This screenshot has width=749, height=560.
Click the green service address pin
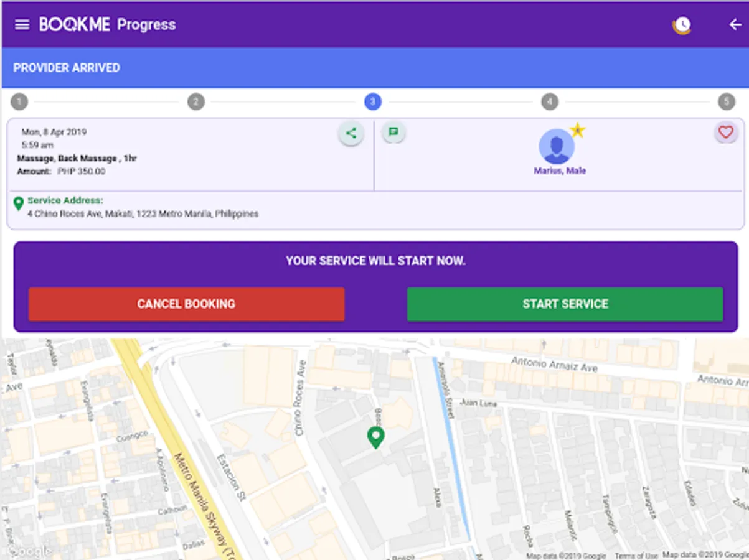18,203
